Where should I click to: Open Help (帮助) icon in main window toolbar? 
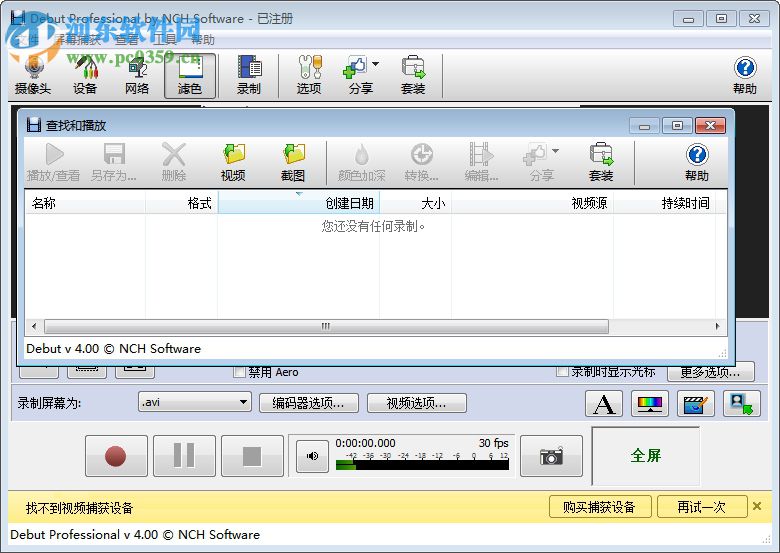pos(745,76)
